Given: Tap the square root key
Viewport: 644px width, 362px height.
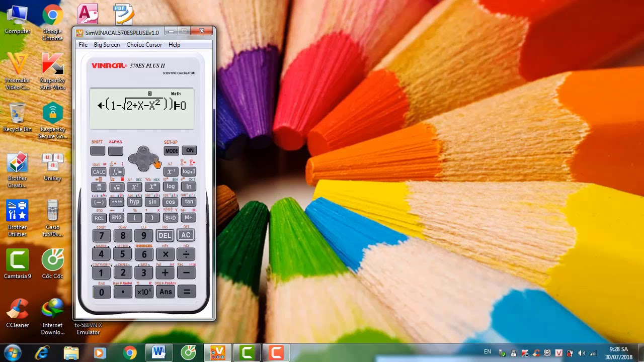Looking at the screenshot, I should 117,187.
